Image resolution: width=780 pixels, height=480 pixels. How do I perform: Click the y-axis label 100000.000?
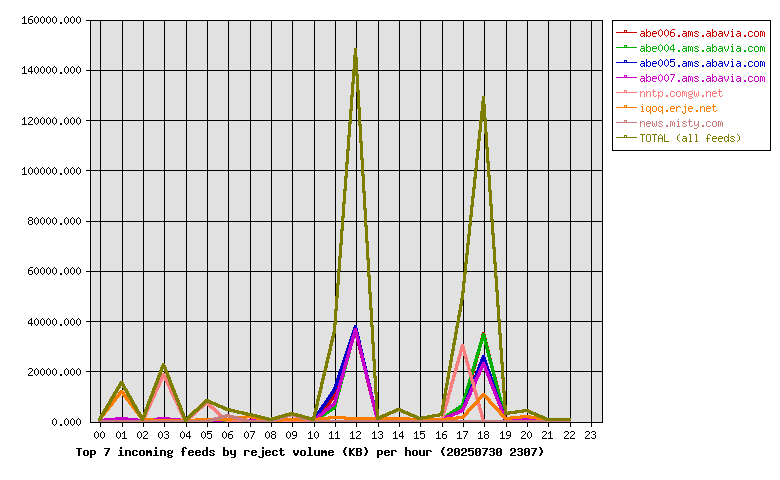51,171
